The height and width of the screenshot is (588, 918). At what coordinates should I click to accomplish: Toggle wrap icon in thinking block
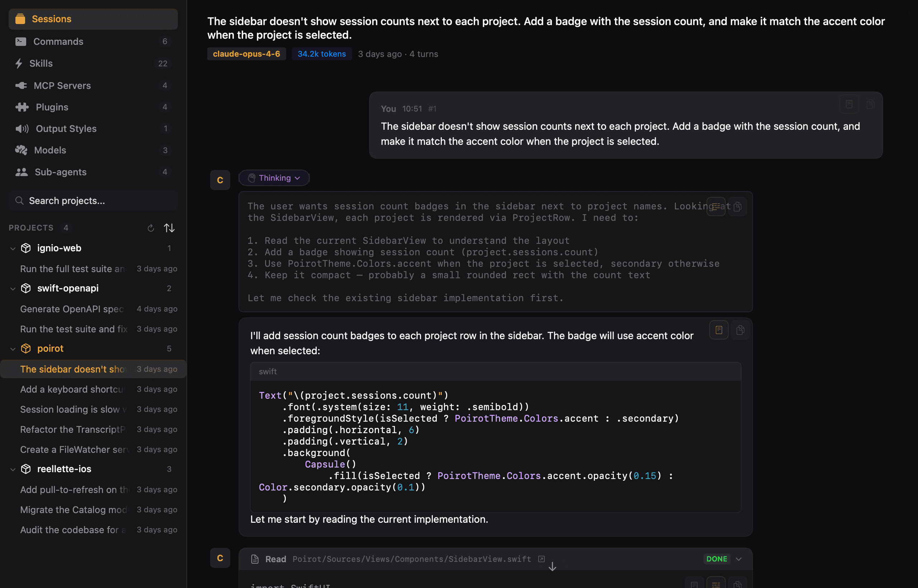[716, 207]
